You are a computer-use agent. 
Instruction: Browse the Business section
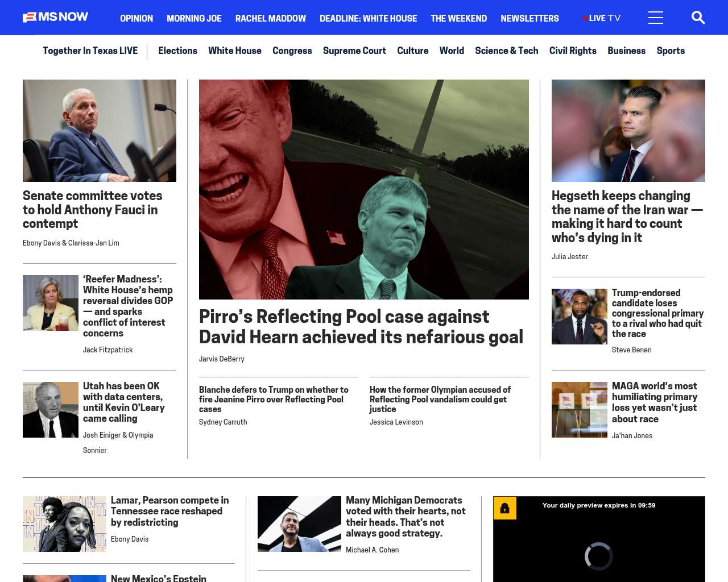point(626,51)
